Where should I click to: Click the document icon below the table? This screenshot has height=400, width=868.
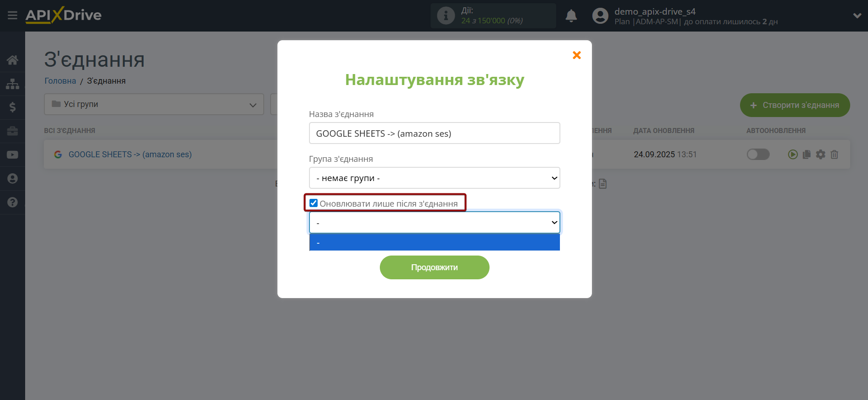[603, 184]
